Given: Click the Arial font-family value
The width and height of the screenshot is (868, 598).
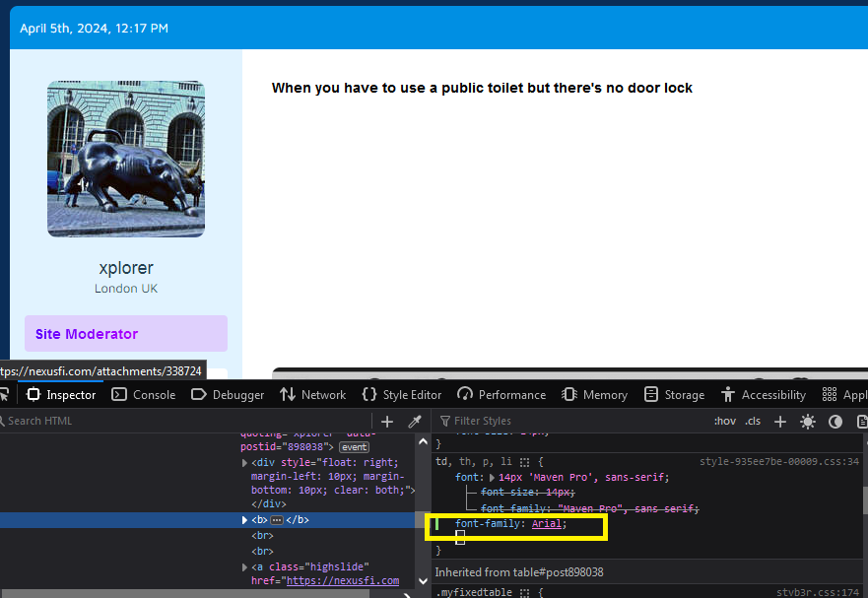Looking at the screenshot, I should pyautogui.click(x=547, y=523).
